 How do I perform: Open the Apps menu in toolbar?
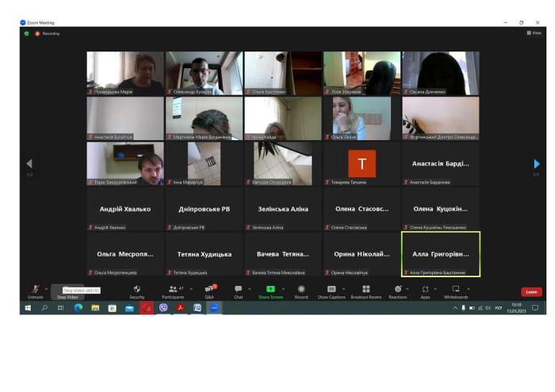coord(426,289)
